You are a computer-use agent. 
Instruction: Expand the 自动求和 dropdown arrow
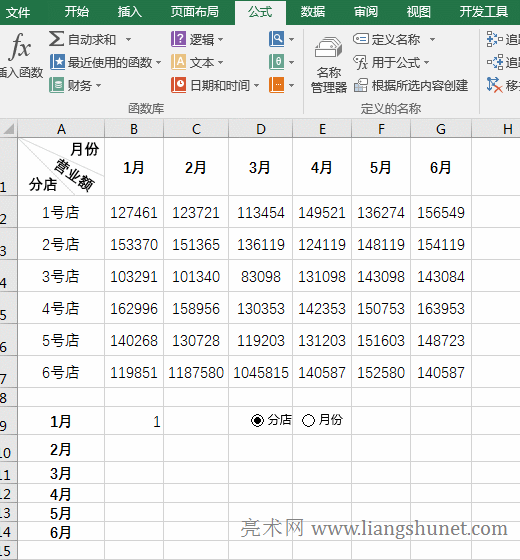[x=129, y=39]
